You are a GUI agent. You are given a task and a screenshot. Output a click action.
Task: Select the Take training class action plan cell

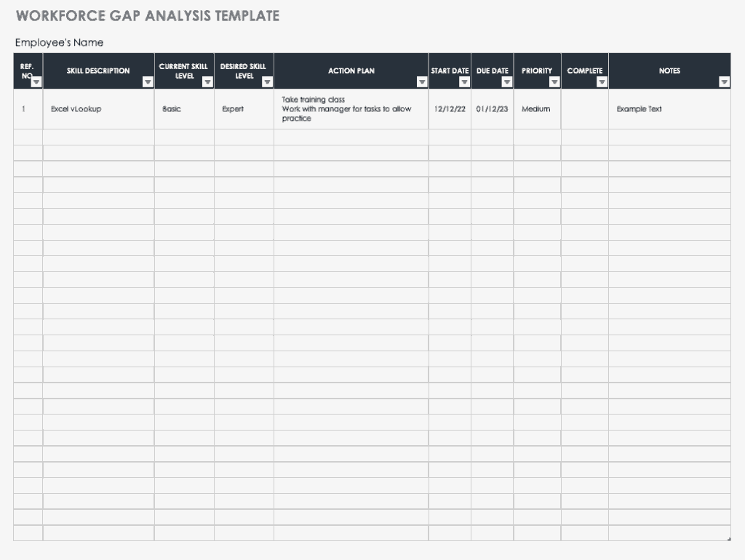(x=351, y=109)
